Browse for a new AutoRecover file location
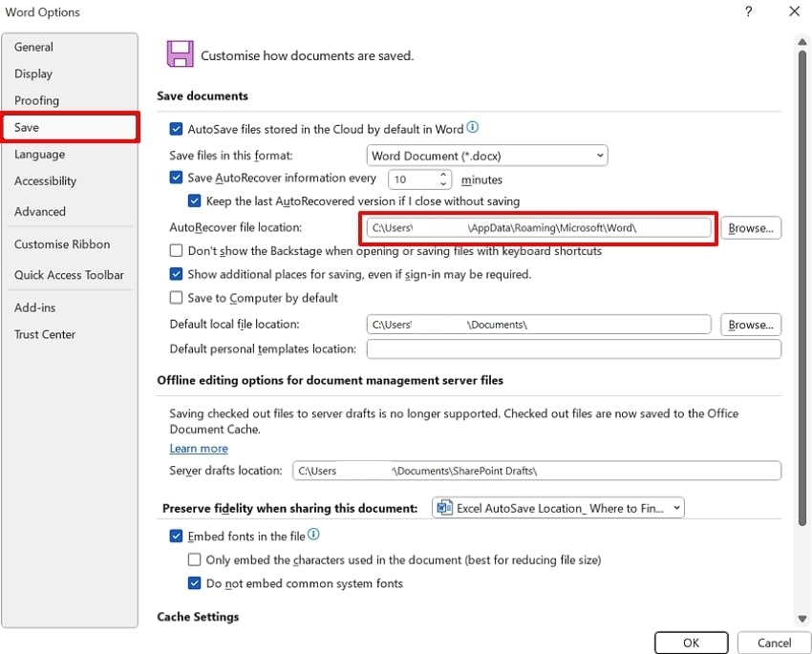Image resolution: width=812 pixels, height=654 pixels. 751,227
